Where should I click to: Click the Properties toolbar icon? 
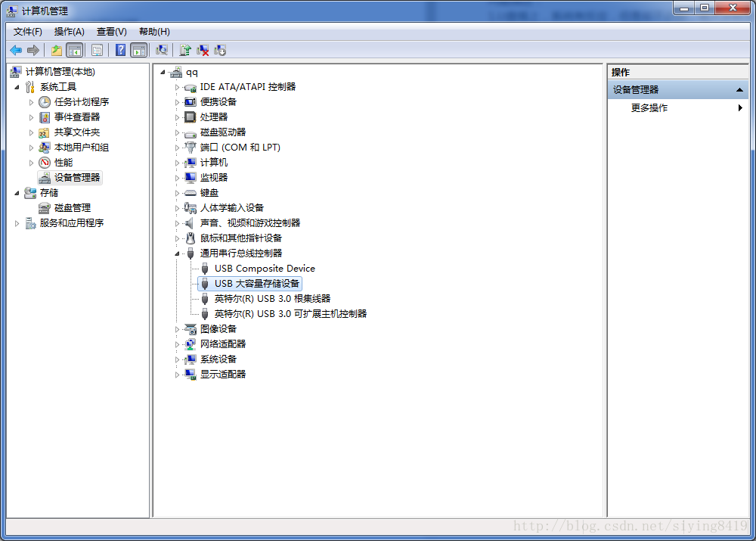tap(97, 50)
